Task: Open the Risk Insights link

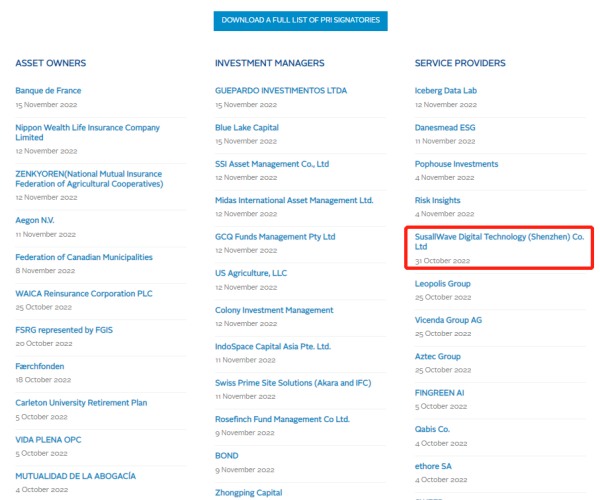Action: point(437,200)
